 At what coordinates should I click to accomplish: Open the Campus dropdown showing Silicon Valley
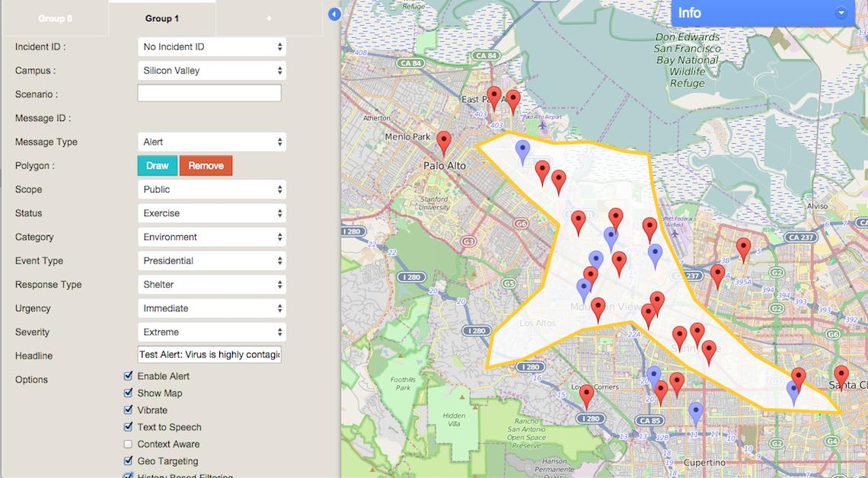pyautogui.click(x=212, y=71)
